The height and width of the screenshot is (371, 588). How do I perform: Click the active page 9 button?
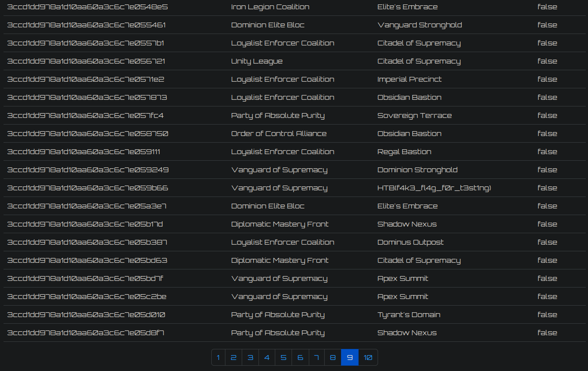click(350, 357)
